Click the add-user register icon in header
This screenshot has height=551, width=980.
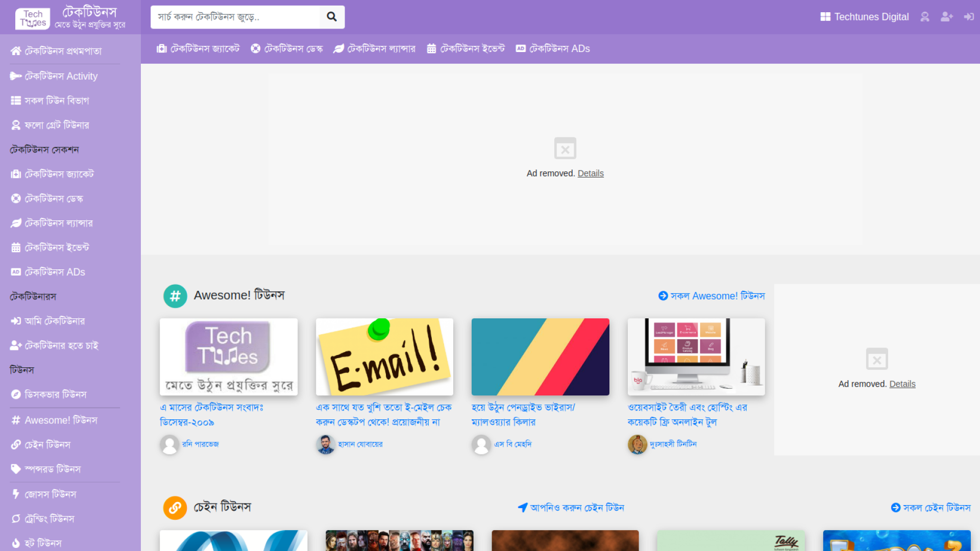946,17
